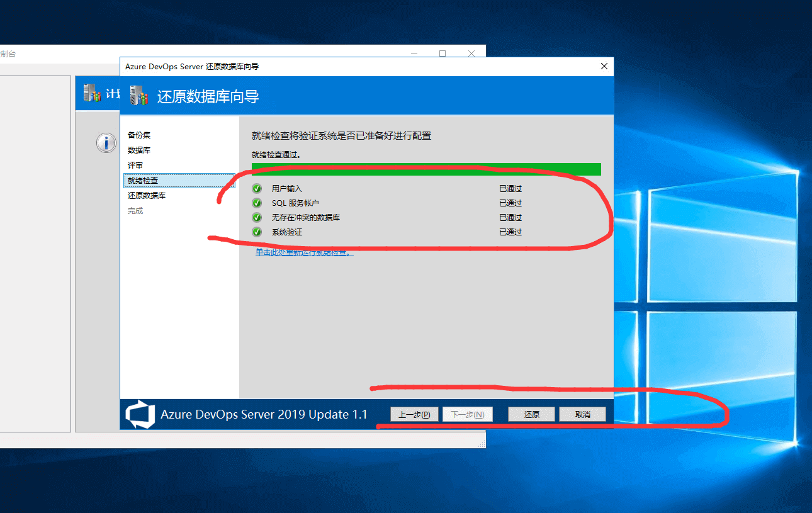Click the green check icon beside 无存在冲突的数据库
The image size is (812, 513).
[x=257, y=217]
